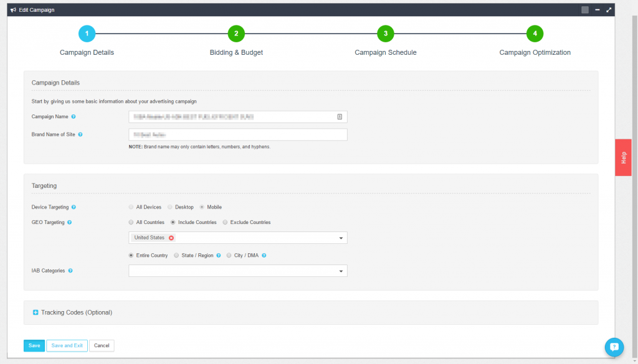This screenshot has height=364, width=638.
Task: Click Save and Exit button
Action: [x=67, y=346]
